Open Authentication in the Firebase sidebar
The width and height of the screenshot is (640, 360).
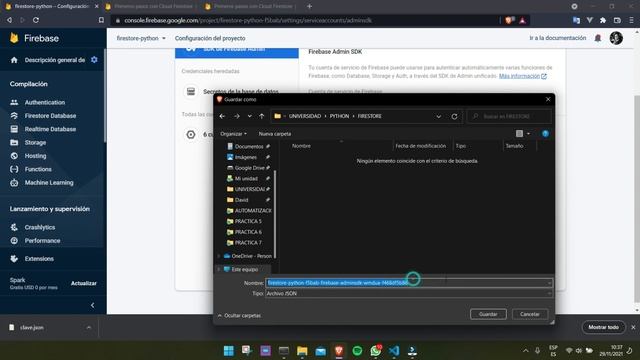[x=44, y=102]
